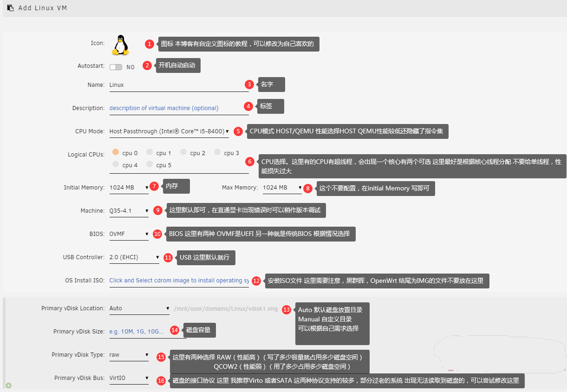This screenshot has width=567, height=392.
Task: Select the cpu 2 checkbox
Action: click(x=183, y=152)
